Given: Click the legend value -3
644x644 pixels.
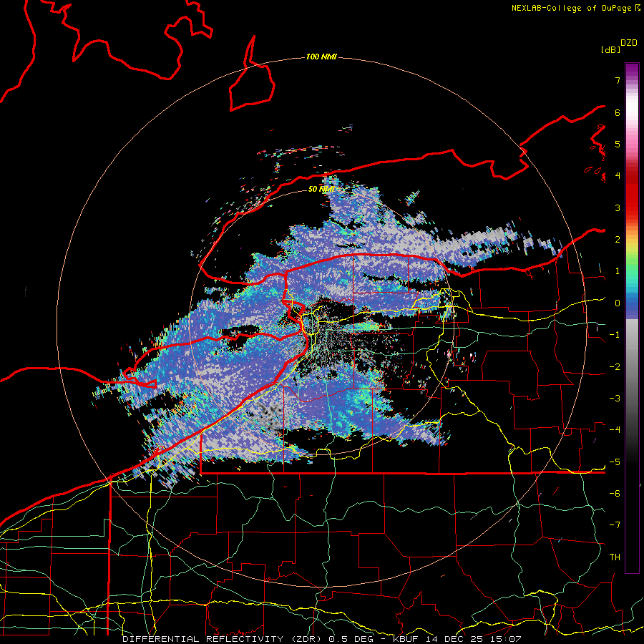Looking at the screenshot, I should click(615, 398).
